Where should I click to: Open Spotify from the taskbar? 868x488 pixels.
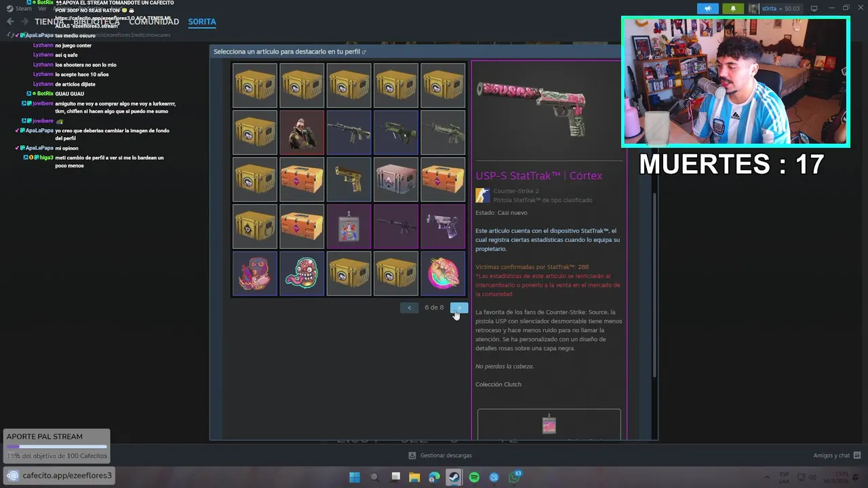(474, 477)
